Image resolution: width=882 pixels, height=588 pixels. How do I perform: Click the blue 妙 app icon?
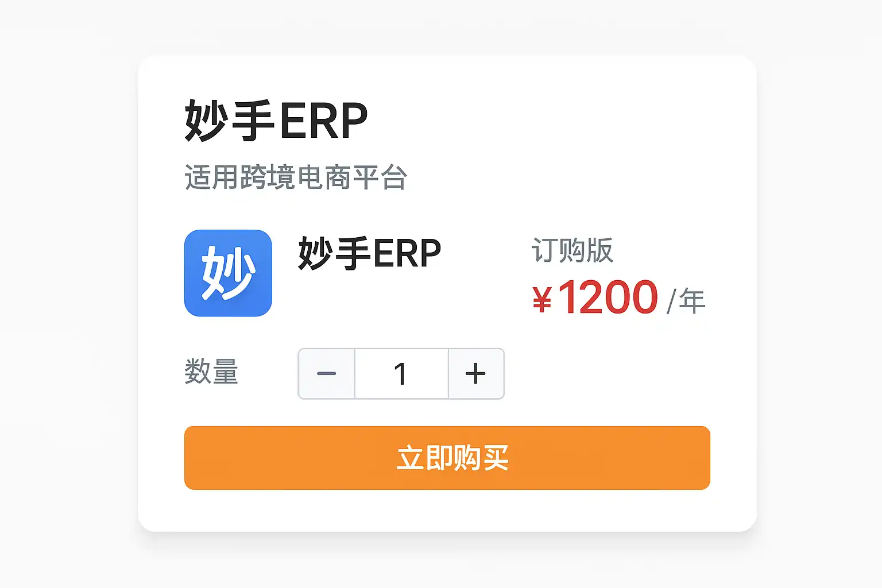click(x=228, y=273)
